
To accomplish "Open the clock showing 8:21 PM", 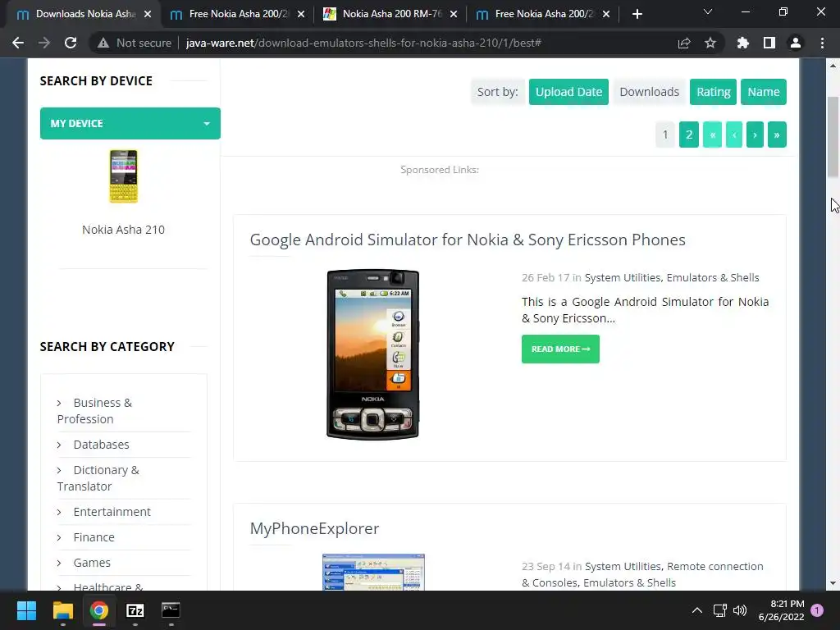I will click(x=781, y=610).
